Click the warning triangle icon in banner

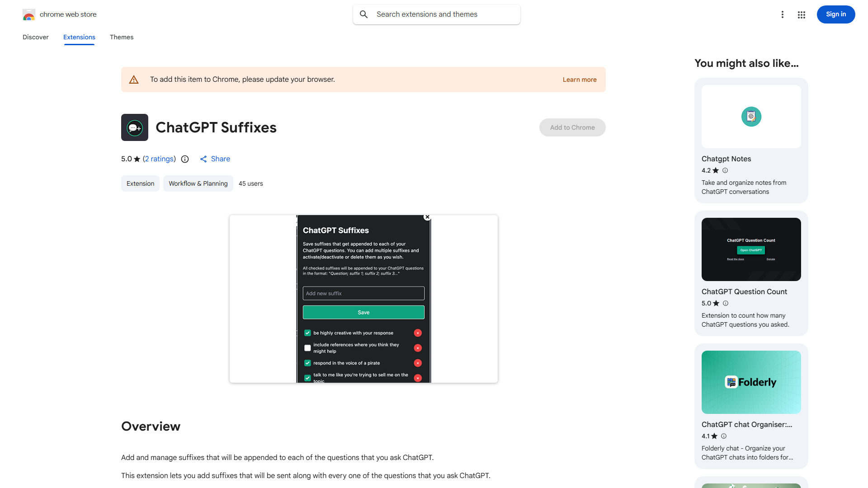pos(134,80)
